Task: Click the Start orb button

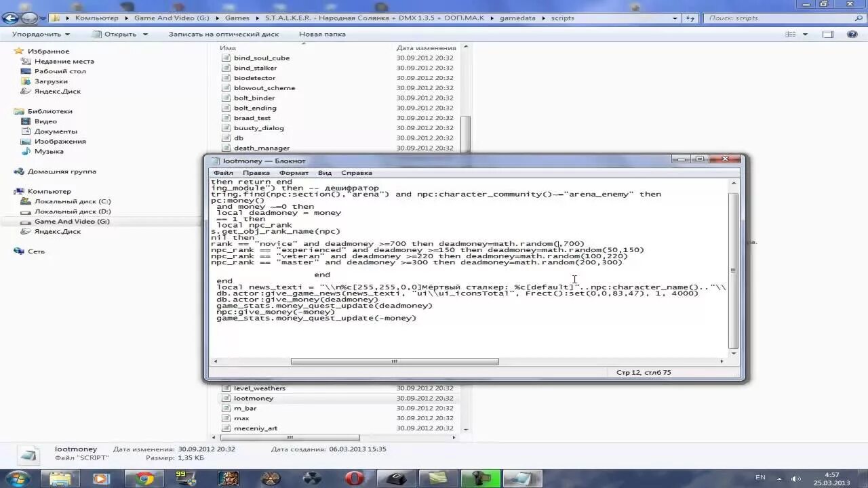Action: pos(18,479)
